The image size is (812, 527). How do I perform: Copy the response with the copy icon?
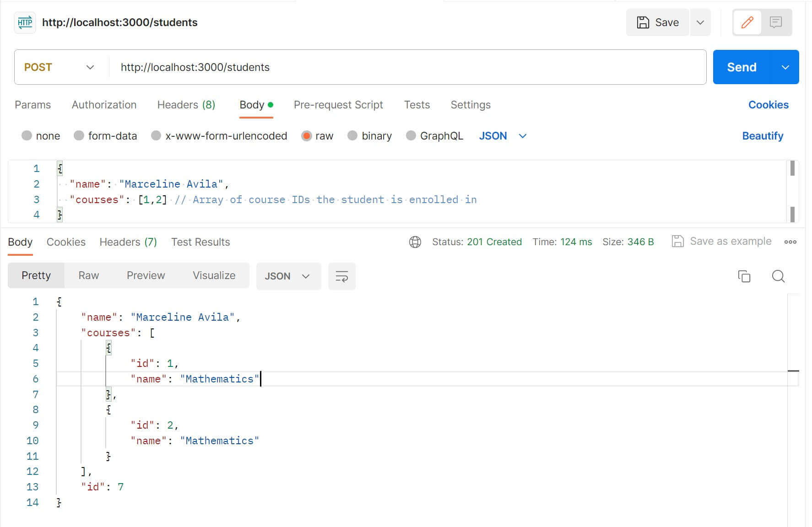[x=744, y=276]
